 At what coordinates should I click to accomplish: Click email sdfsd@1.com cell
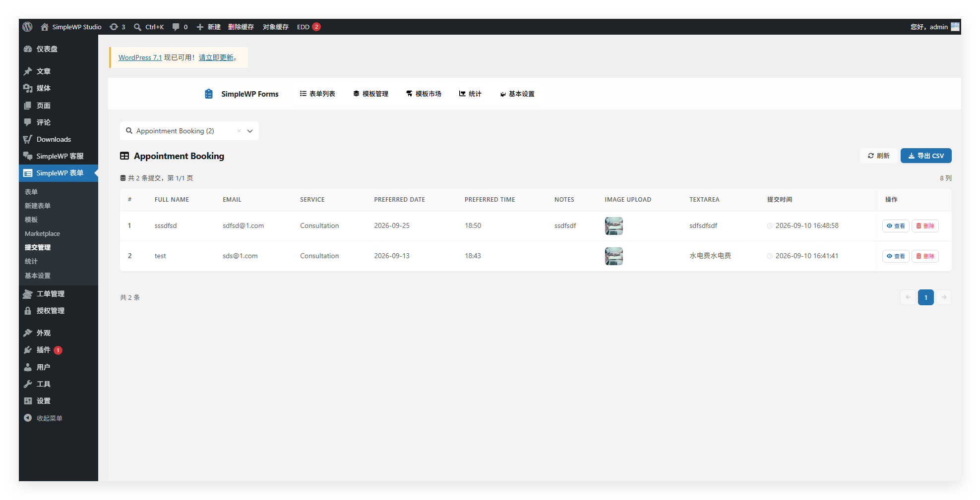tap(243, 225)
